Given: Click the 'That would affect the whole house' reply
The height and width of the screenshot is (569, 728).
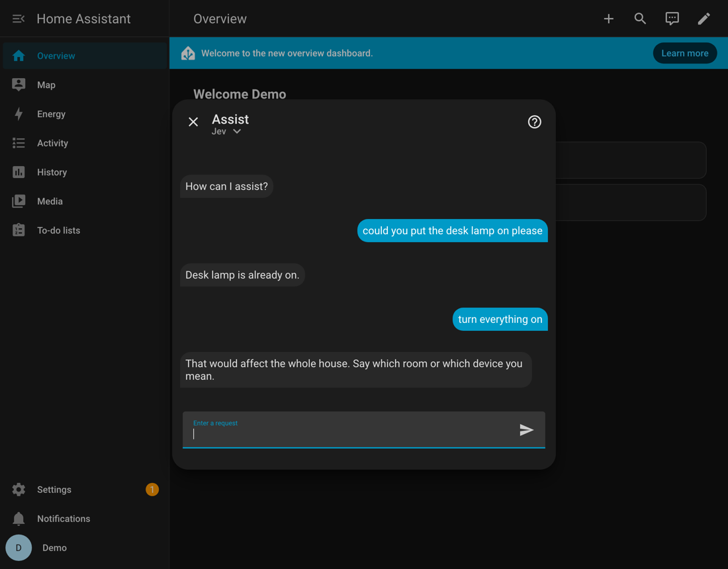Looking at the screenshot, I should point(355,370).
